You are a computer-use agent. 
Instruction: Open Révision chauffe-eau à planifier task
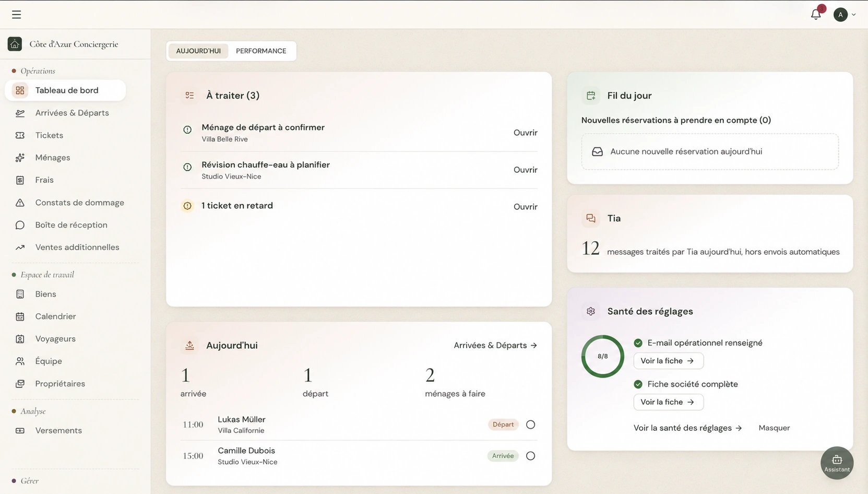(x=525, y=170)
